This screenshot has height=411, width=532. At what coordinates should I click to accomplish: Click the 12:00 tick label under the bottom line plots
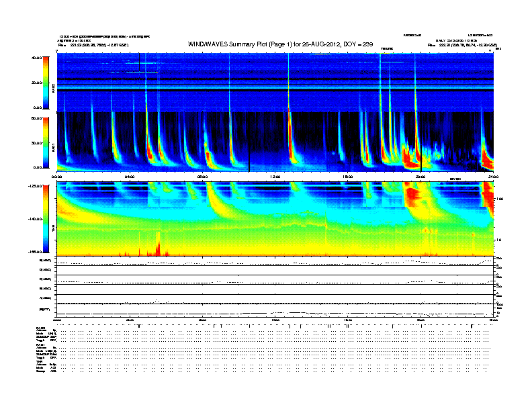point(275,320)
